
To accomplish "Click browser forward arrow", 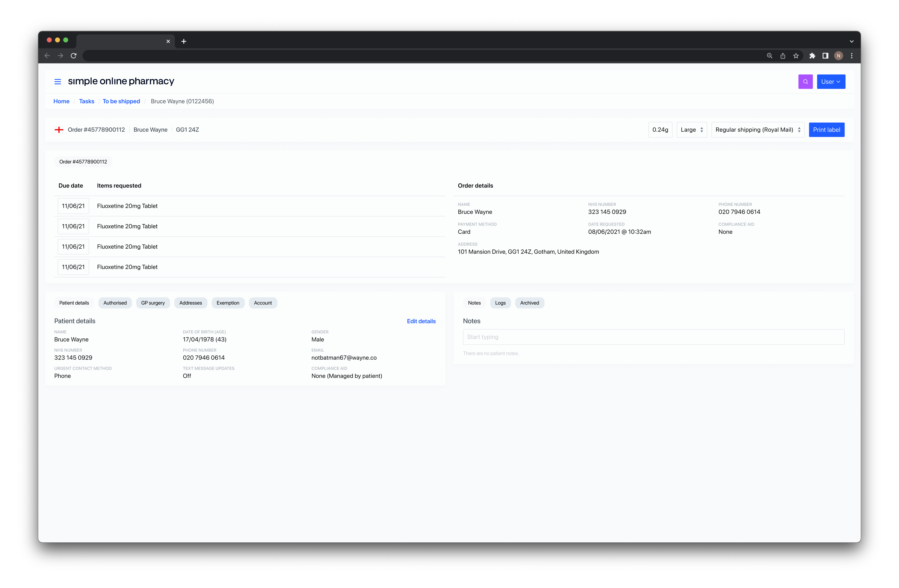I will (60, 56).
